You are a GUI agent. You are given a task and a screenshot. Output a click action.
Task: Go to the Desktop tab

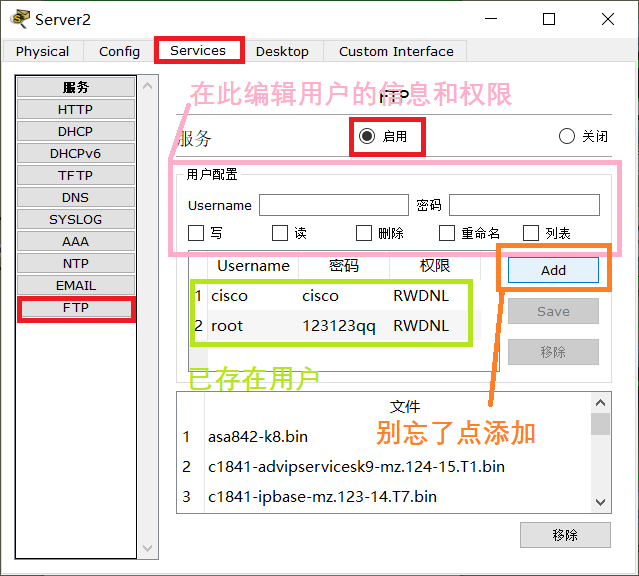click(x=282, y=51)
